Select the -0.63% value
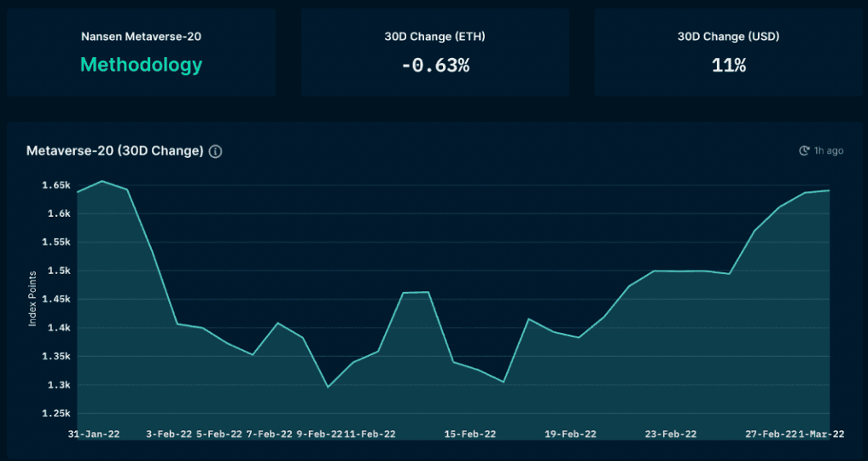Image resolution: width=868 pixels, height=461 pixels. (x=435, y=65)
